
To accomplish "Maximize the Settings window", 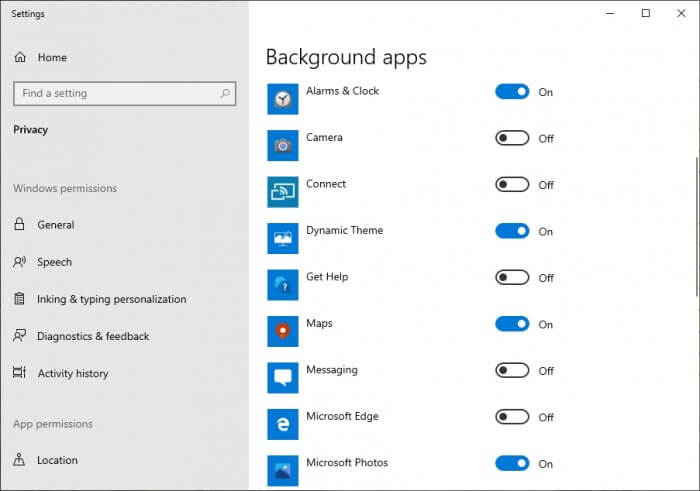I will tap(646, 13).
